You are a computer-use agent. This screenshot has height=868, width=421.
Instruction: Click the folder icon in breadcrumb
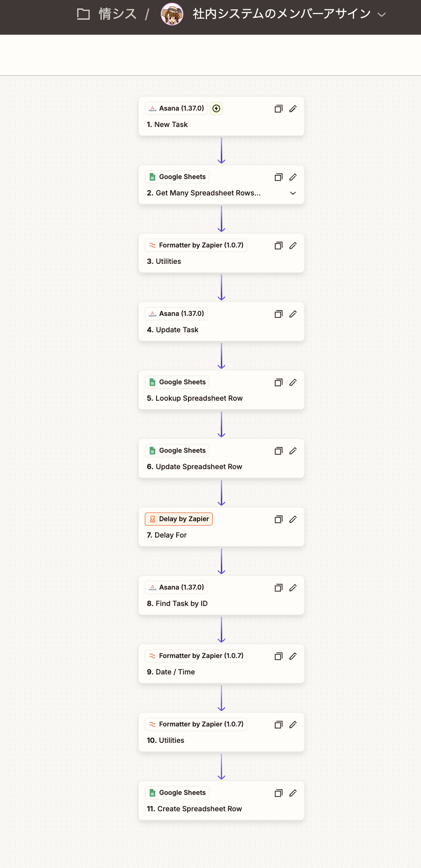coord(83,14)
